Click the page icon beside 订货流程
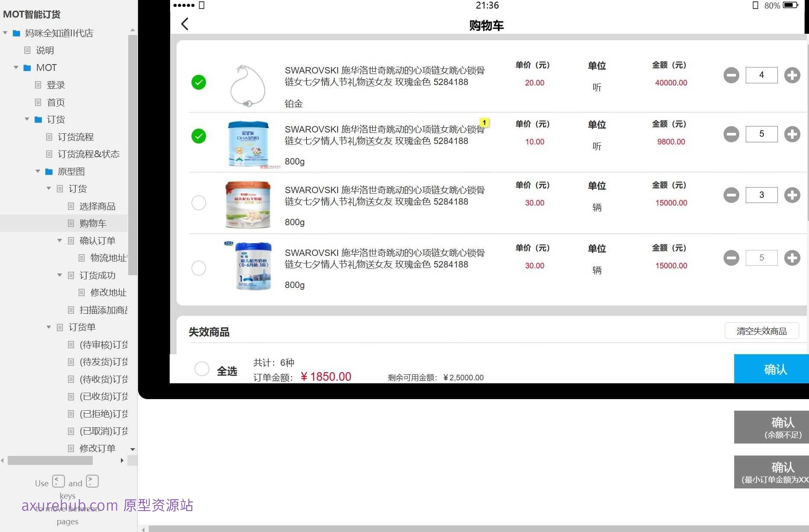Screen dimensions: 809x532 [x=49, y=137]
